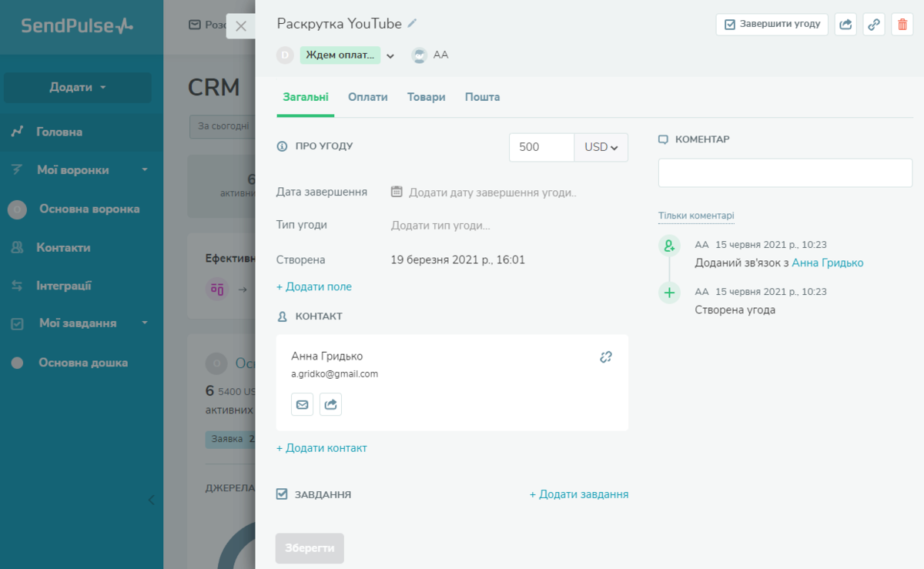This screenshot has width=924, height=569.
Task: Click the Головна chart icon in sidebar
Action: click(17, 132)
